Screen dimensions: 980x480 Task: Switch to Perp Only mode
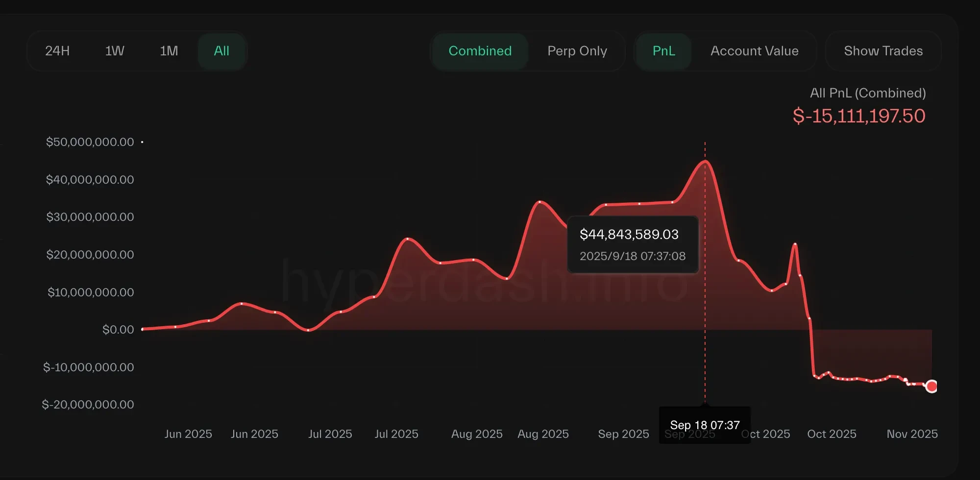(577, 51)
